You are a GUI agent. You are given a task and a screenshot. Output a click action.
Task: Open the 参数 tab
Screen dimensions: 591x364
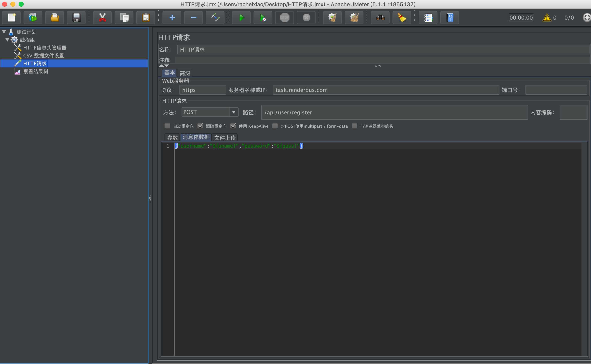(x=172, y=138)
